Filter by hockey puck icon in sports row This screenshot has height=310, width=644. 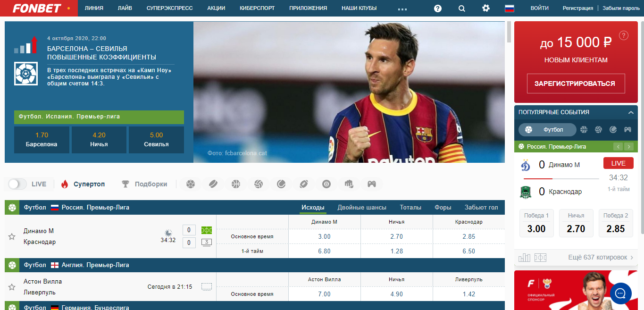[213, 184]
